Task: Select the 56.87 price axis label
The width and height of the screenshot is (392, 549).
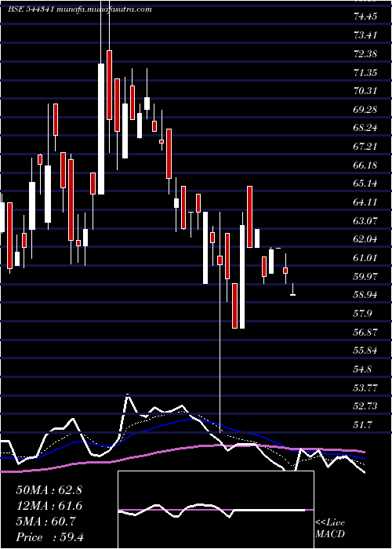Action: 365,332
